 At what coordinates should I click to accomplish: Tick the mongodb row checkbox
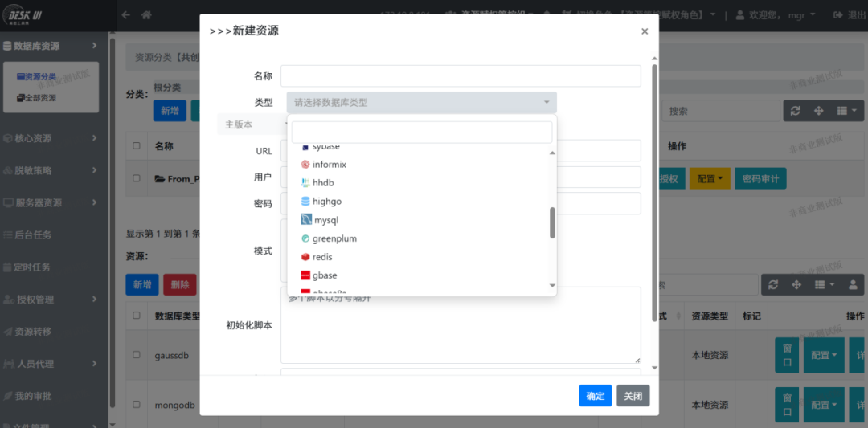pyautogui.click(x=137, y=404)
